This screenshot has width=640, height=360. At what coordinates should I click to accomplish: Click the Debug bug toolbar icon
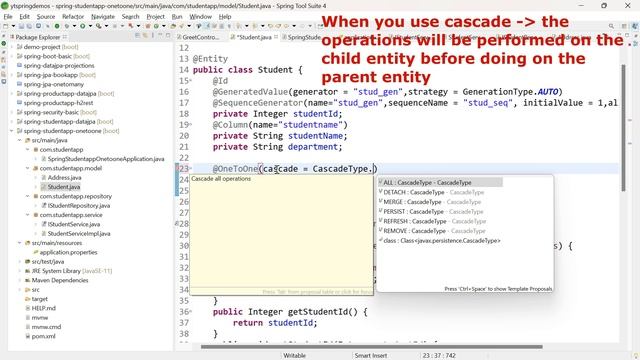[x=67, y=26]
